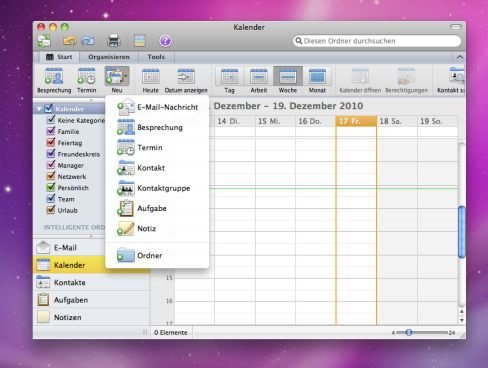Image resolution: width=488 pixels, height=368 pixels.
Task: Click the 19 So. day header
Action: [x=437, y=121]
